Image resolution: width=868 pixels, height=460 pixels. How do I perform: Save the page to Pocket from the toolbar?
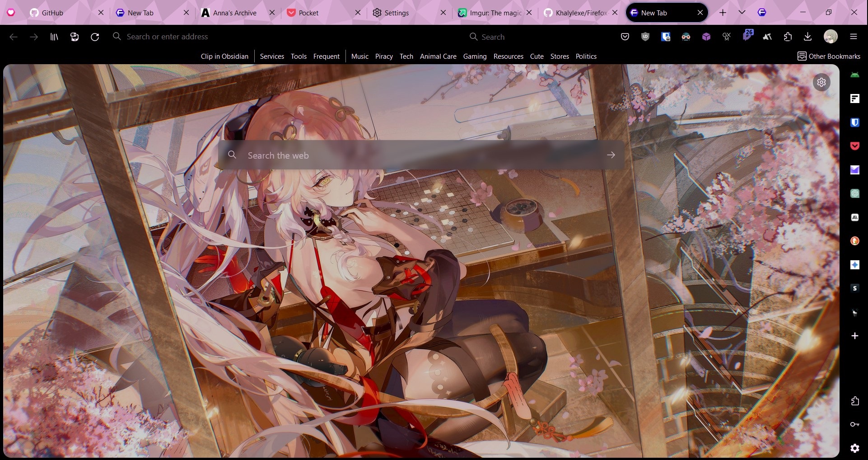625,37
